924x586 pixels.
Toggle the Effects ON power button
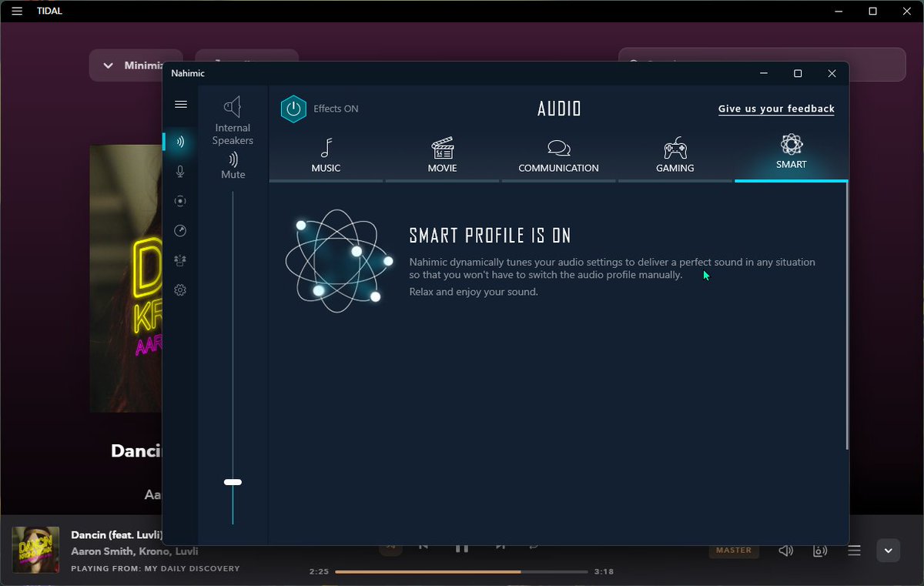tap(293, 109)
